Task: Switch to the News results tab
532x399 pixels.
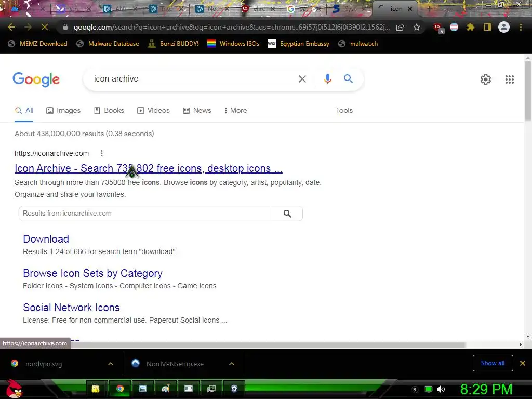Action: coord(197,111)
